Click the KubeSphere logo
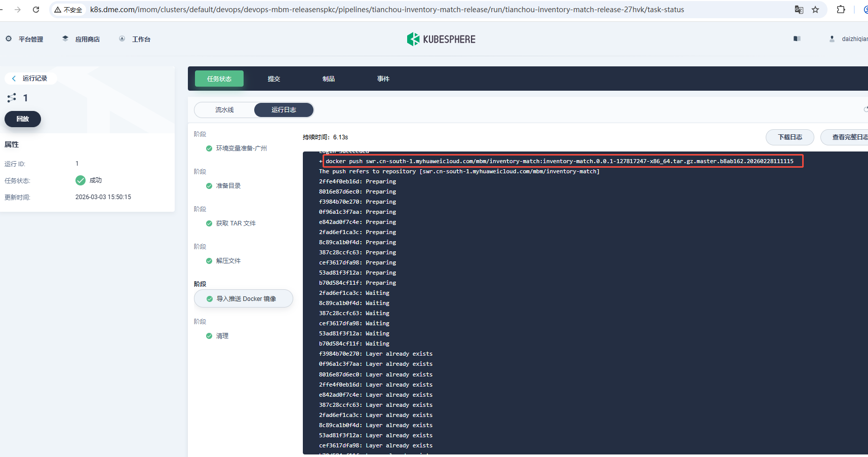 click(x=441, y=39)
